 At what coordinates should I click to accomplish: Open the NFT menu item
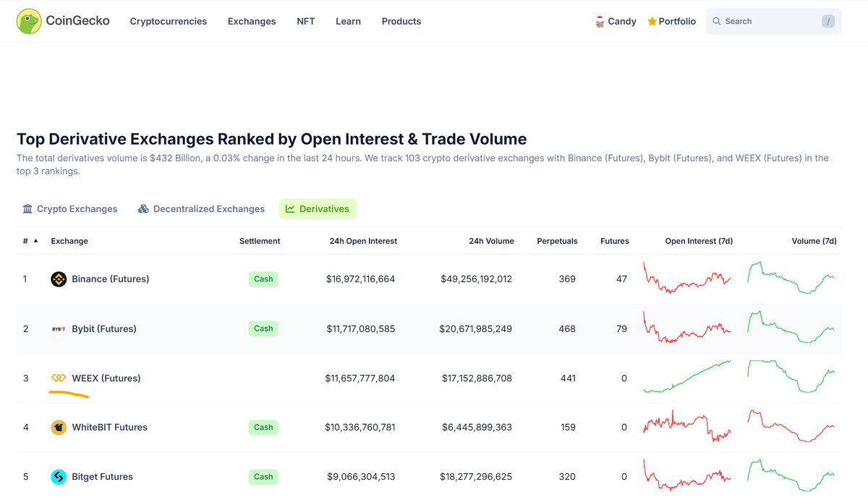click(x=305, y=21)
